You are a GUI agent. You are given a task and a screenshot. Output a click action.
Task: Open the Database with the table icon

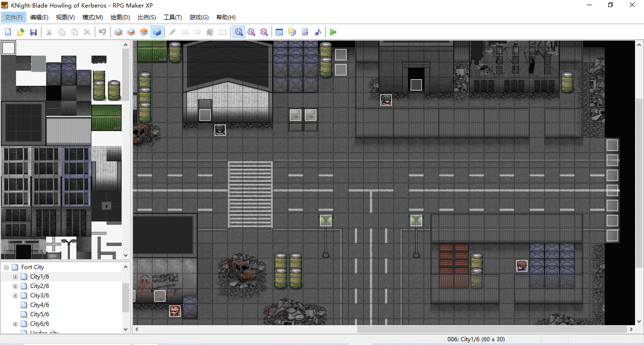[x=280, y=32]
